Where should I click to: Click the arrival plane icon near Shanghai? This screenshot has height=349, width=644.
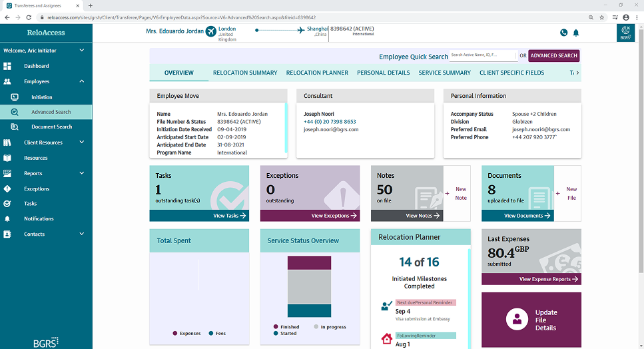301,30
